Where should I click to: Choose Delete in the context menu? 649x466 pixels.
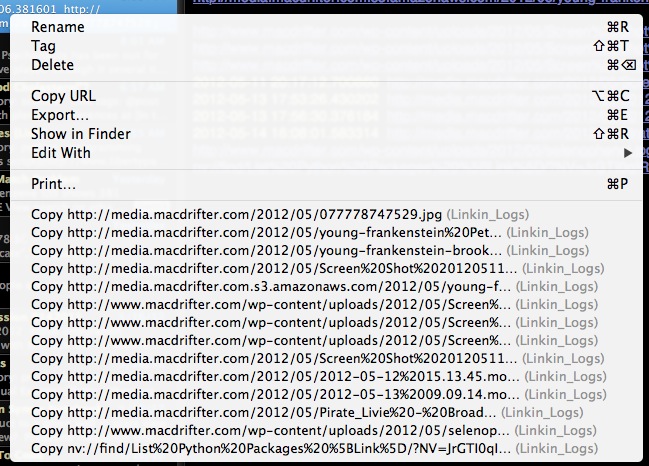coord(326,65)
